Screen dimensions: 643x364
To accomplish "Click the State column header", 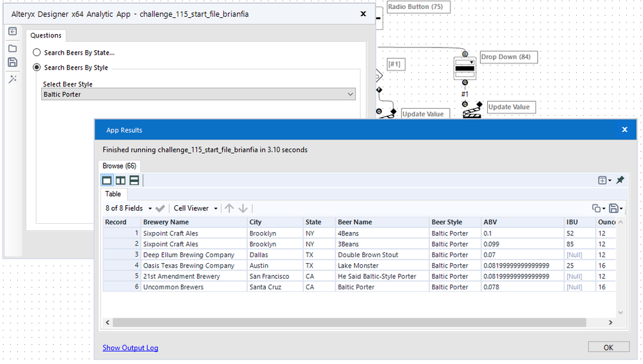I will (x=319, y=222).
